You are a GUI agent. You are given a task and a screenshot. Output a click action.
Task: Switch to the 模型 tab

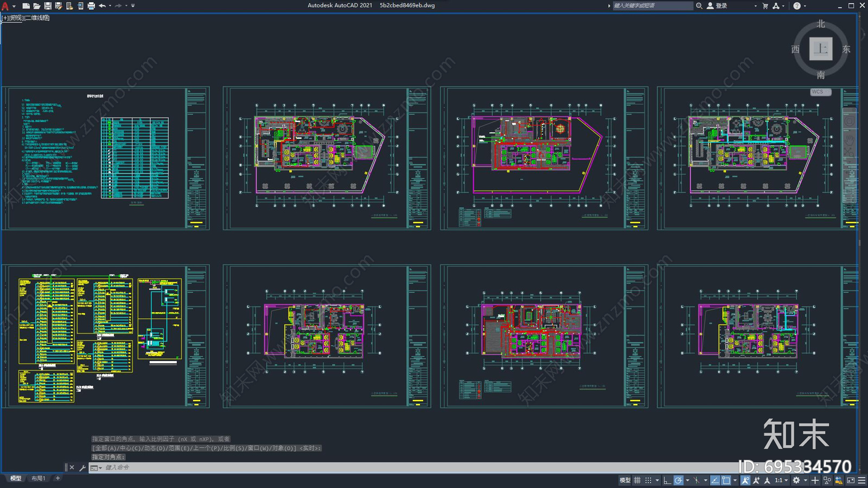pos(16,478)
